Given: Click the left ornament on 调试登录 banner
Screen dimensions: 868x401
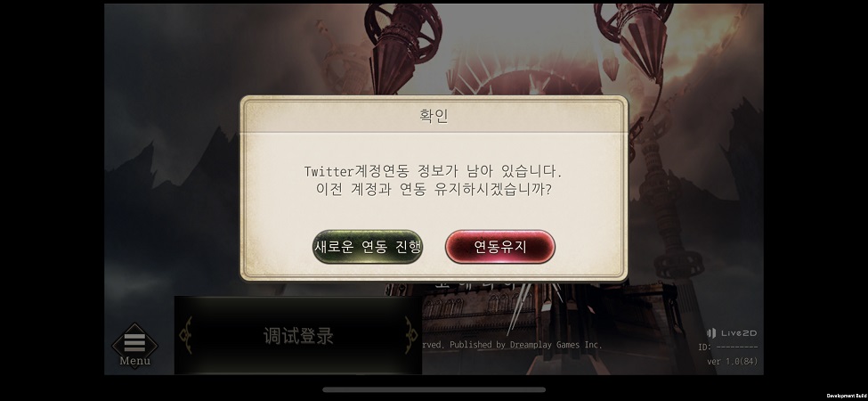Looking at the screenshot, I should point(187,335).
